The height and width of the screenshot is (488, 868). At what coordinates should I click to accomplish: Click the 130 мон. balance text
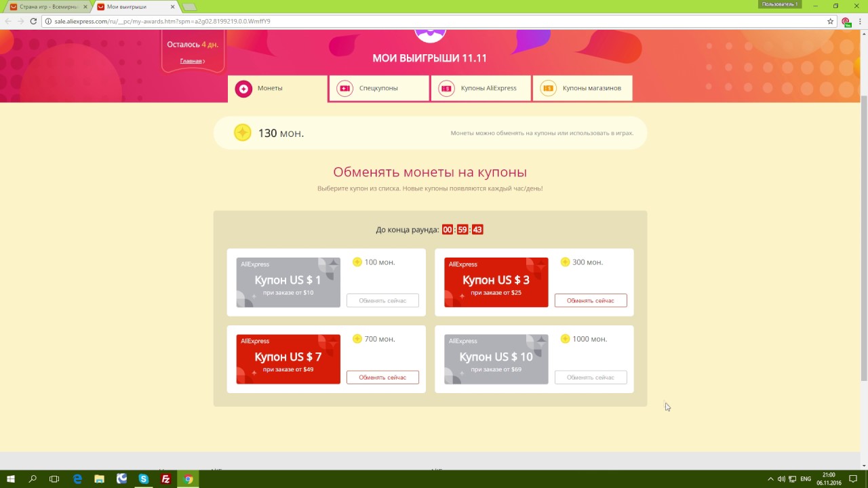[x=281, y=134]
